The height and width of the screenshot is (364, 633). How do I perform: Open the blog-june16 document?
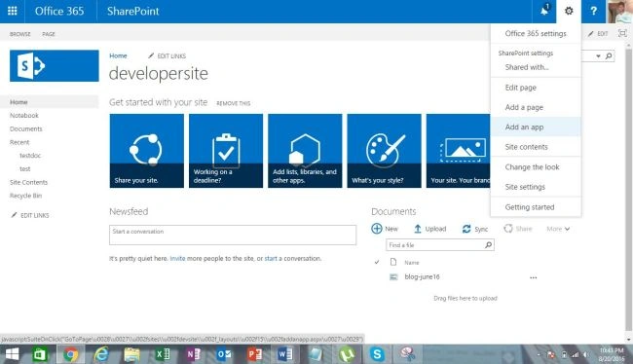point(422,276)
